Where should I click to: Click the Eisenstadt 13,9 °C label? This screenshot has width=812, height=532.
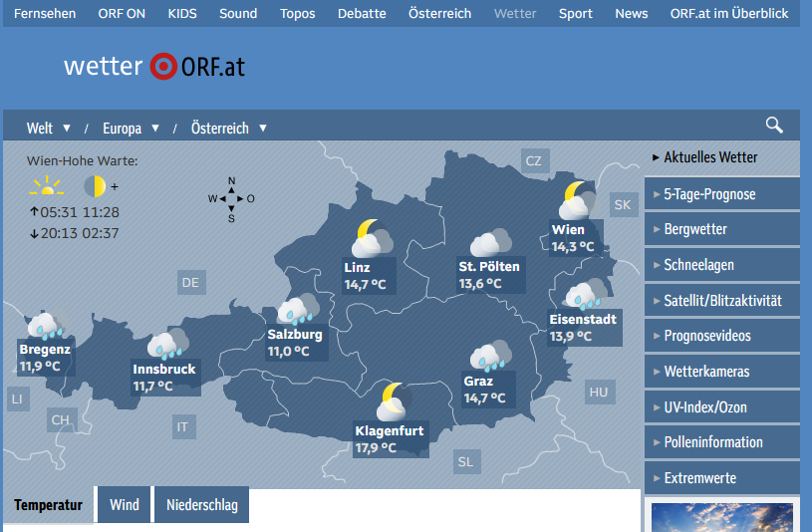point(584,328)
